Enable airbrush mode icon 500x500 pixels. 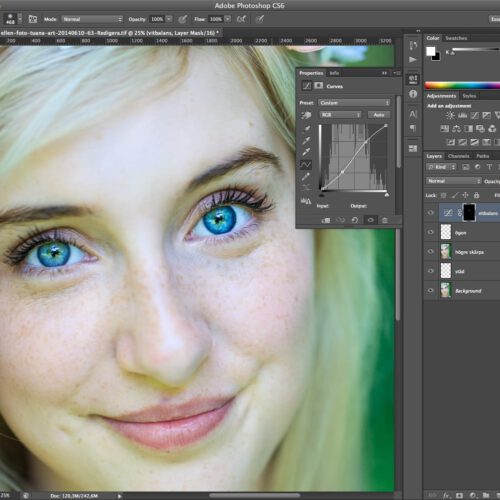[241, 19]
